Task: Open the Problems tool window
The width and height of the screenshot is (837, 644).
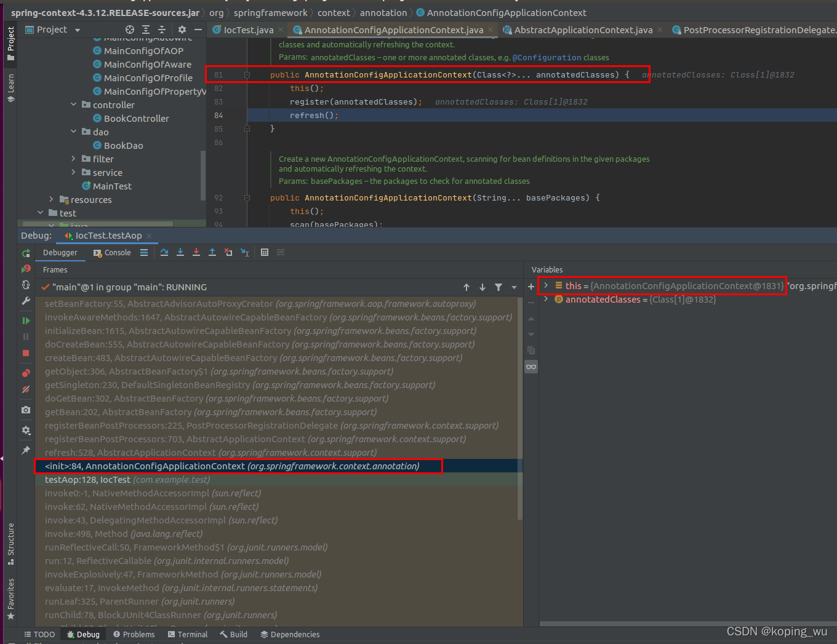Action: 134,634
